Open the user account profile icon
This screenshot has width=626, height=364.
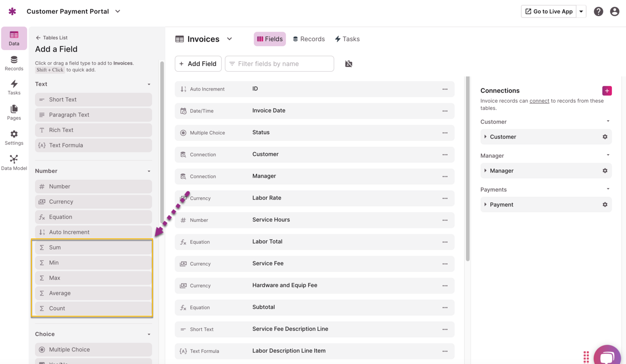click(614, 12)
